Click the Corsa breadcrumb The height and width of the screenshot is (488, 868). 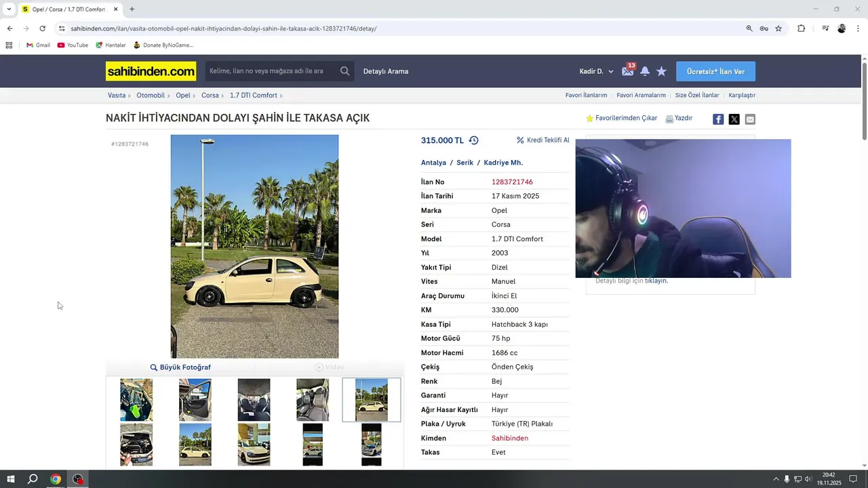click(210, 96)
